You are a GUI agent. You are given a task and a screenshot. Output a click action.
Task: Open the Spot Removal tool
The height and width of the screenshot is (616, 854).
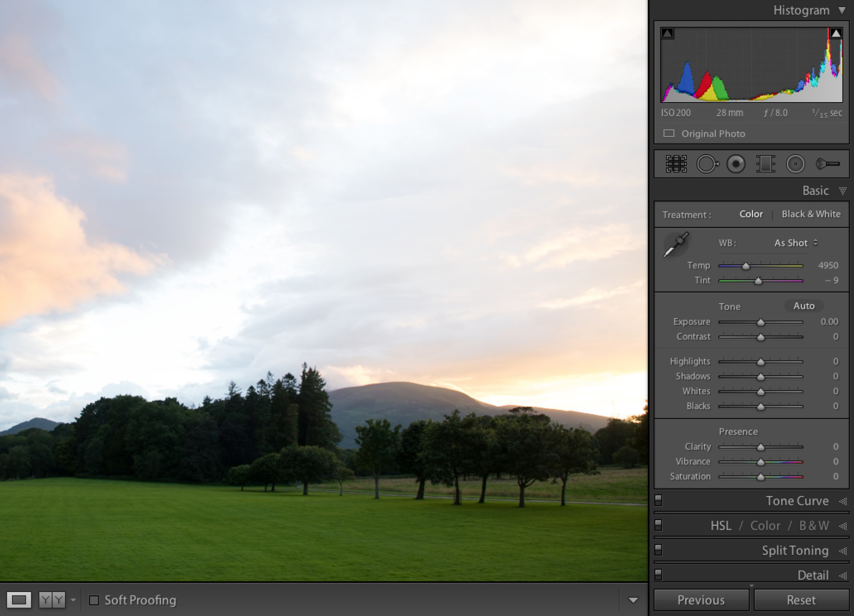[708, 164]
